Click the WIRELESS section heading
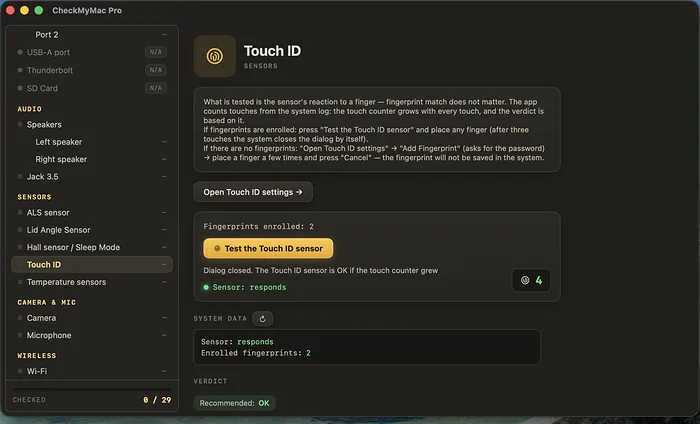 (x=37, y=356)
